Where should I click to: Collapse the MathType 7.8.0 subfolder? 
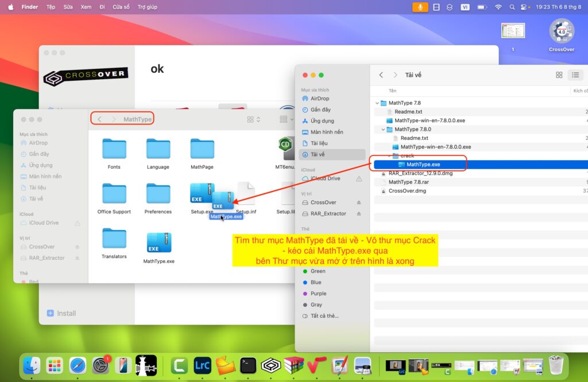[x=383, y=130]
